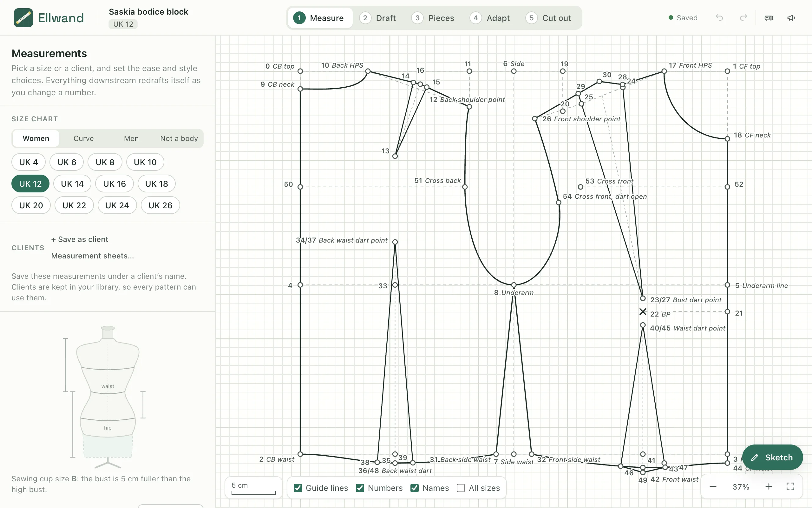The width and height of the screenshot is (812, 508).
Task: Click the 5 cm scale bar
Action: click(x=253, y=488)
